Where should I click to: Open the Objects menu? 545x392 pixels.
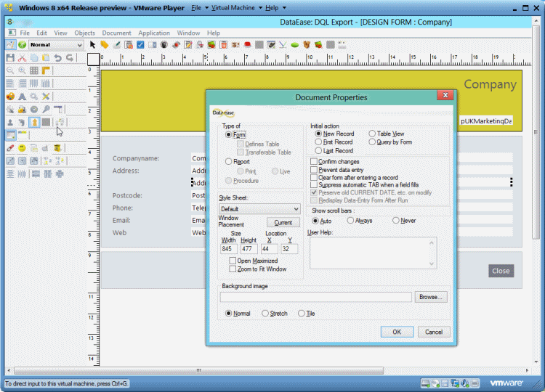(84, 33)
